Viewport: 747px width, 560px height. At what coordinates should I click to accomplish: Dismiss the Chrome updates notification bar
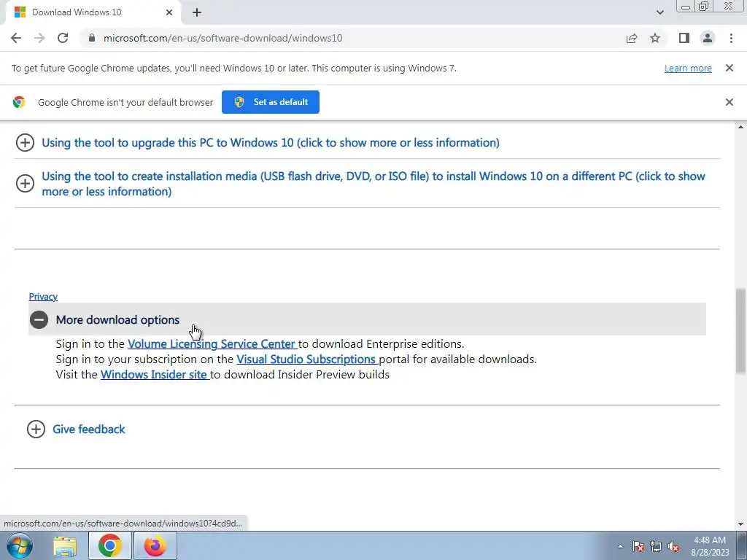click(x=729, y=68)
